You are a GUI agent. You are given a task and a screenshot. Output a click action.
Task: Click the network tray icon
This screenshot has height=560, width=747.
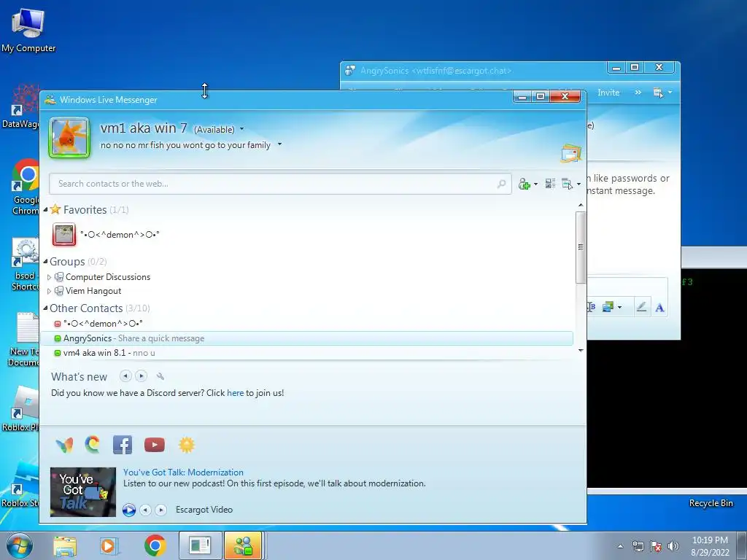(638, 546)
